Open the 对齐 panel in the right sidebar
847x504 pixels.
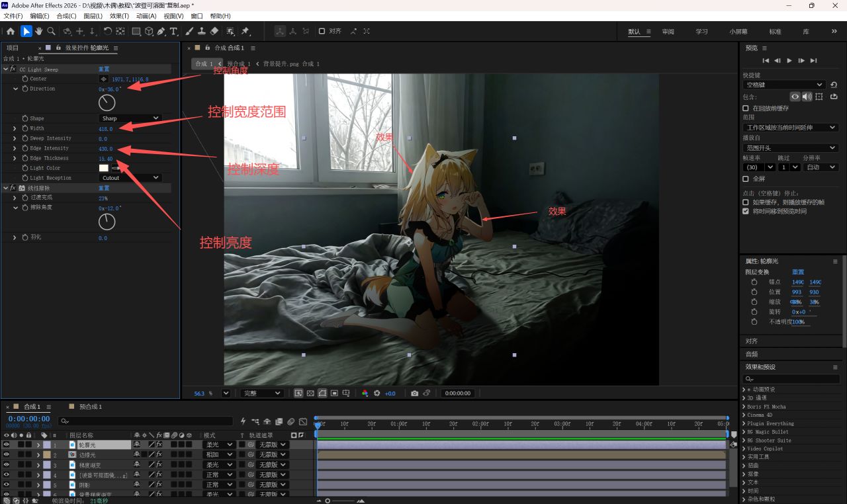point(752,341)
